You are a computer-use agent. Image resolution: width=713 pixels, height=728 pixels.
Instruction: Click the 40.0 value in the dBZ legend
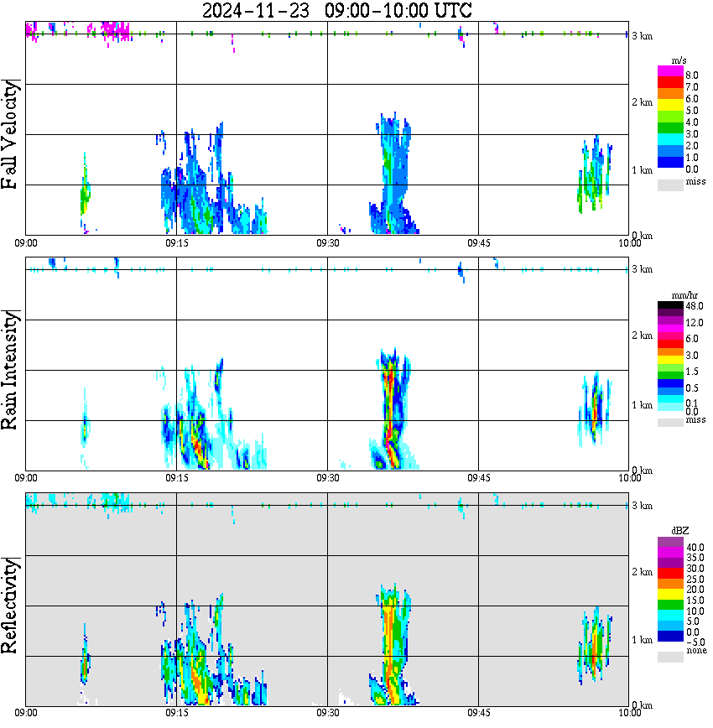tap(695, 548)
